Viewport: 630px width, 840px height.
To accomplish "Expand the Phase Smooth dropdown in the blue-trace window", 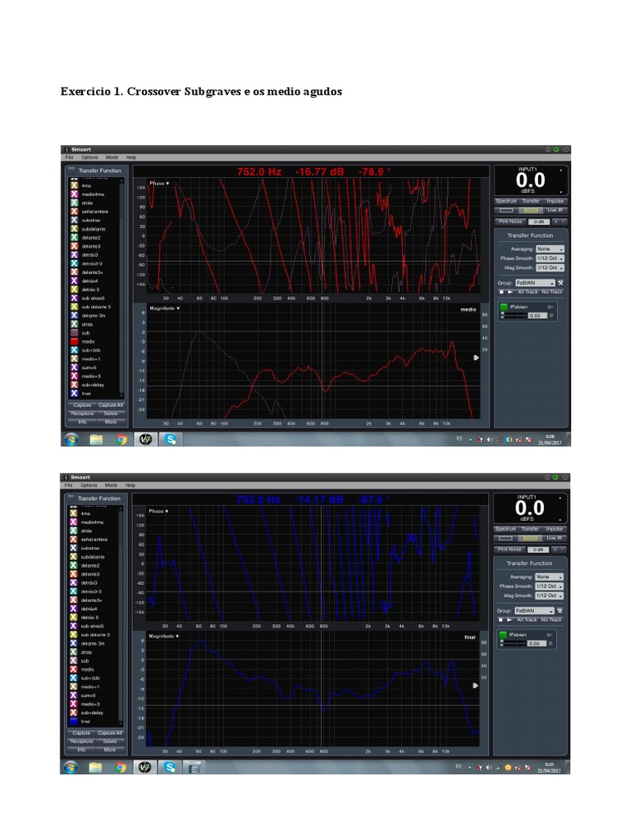I will (550, 587).
